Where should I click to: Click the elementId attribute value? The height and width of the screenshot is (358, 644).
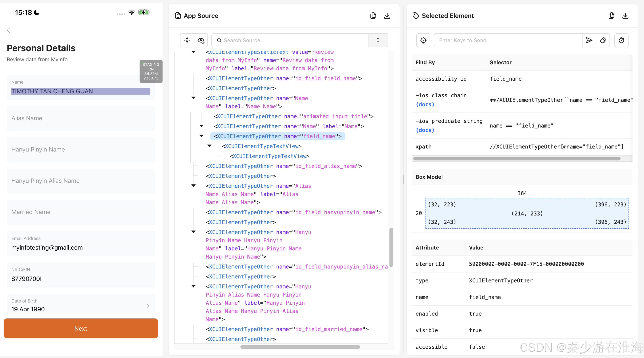[526, 264]
